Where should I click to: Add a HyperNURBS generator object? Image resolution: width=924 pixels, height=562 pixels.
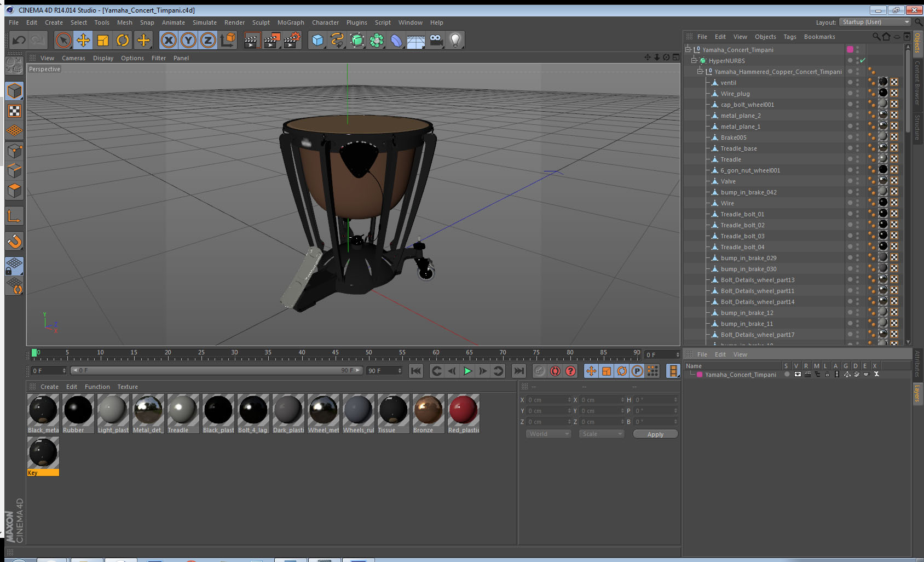(x=357, y=40)
